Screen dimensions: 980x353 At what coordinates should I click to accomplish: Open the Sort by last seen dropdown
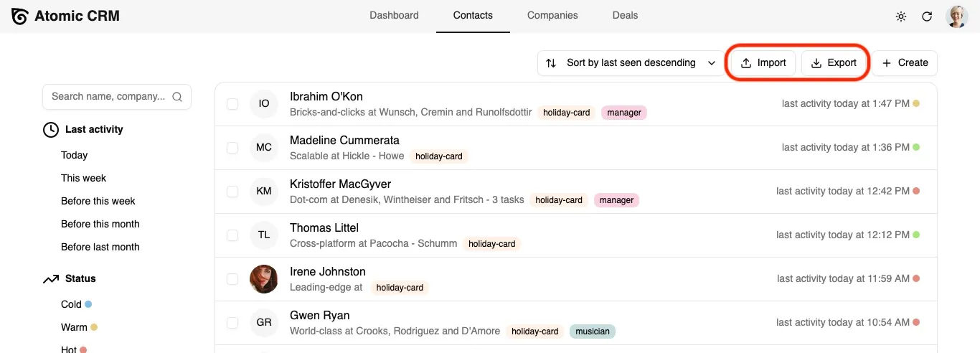630,63
